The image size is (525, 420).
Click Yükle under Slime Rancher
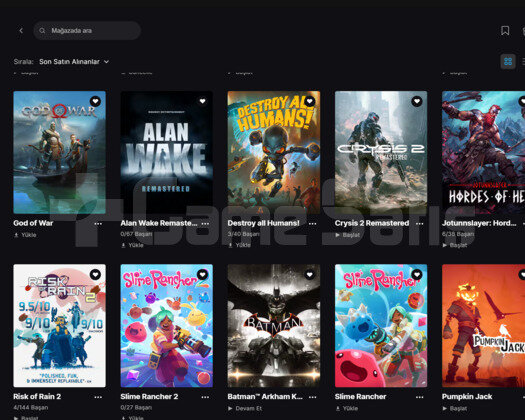tap(347, 409)
